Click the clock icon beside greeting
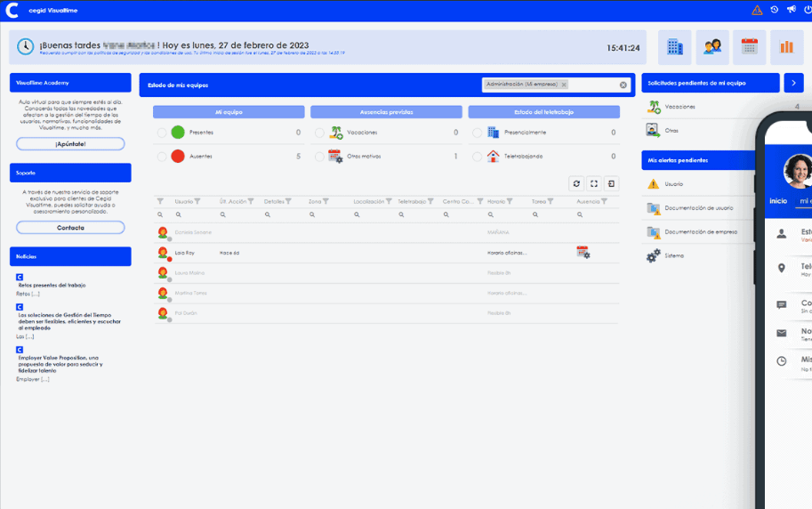 (x=25, y=46)
